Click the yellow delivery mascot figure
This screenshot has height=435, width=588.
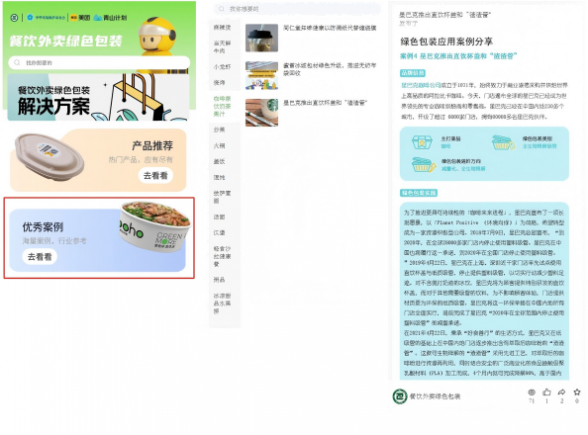157,36
